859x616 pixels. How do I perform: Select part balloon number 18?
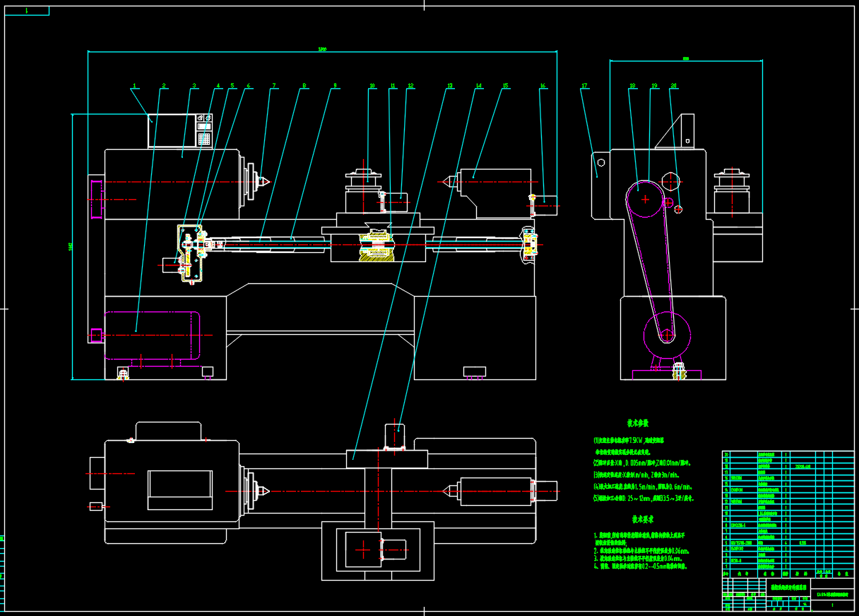(633, 85)
